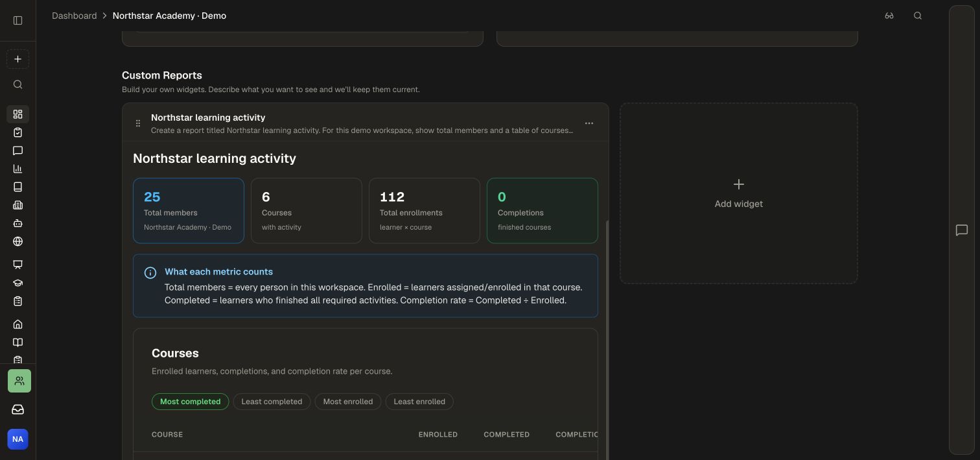The width and height of the screenshot is (980, 460).
Task: Click the Build your own widgets subtitle text
Action: [x=271, y=90]
